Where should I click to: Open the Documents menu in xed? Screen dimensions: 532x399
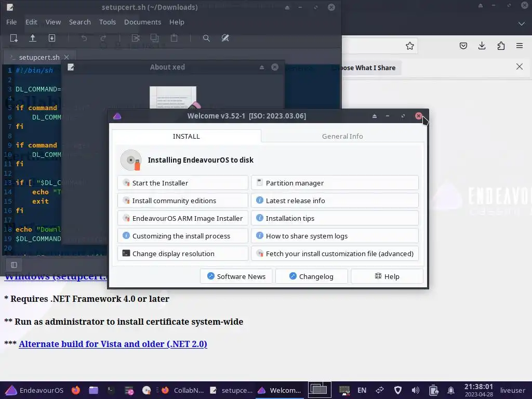coord(142,22)
